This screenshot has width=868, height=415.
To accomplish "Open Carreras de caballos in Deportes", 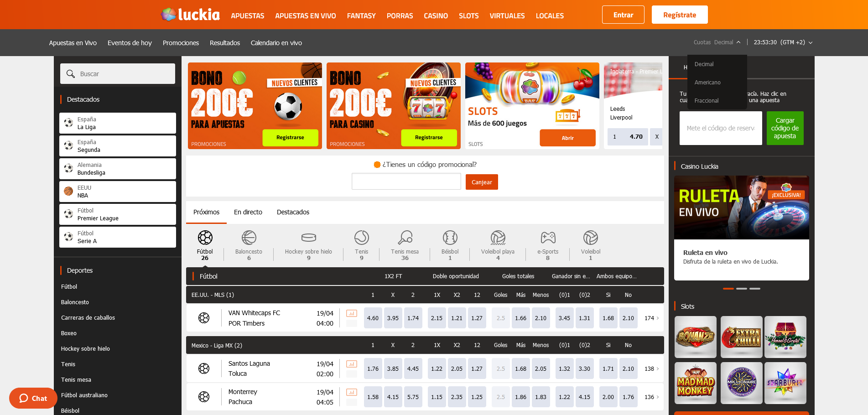I will point(88,317).
